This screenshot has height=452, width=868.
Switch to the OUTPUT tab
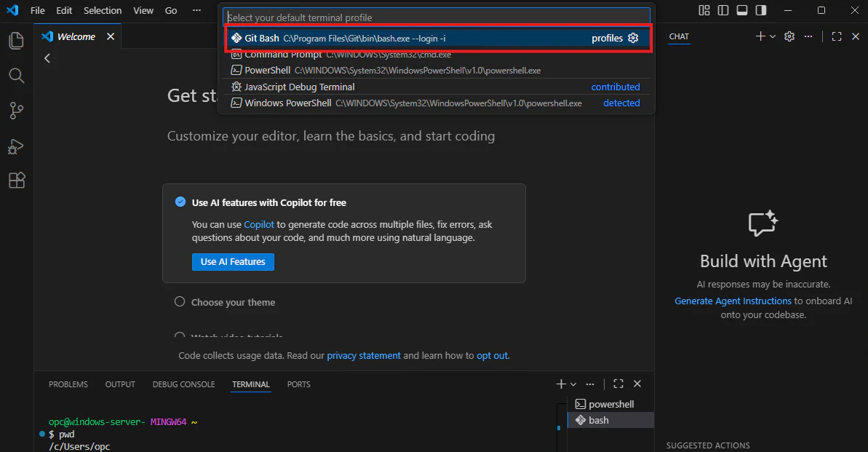click(x=120, y=384)
